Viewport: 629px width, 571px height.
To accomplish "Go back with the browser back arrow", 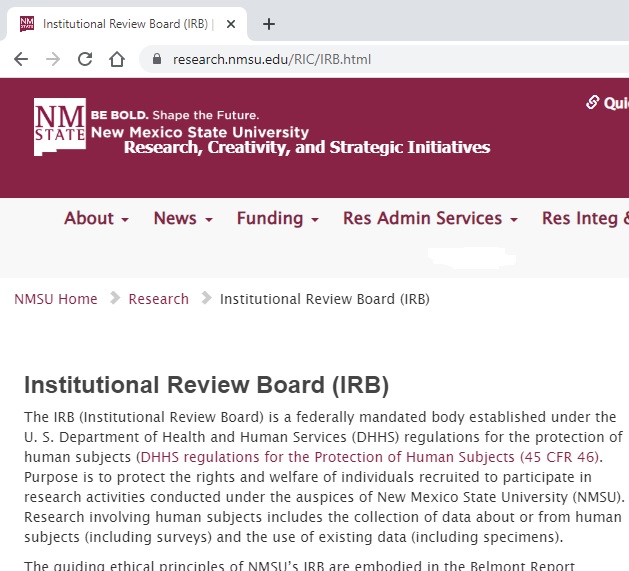I will [x=21, y=59].
